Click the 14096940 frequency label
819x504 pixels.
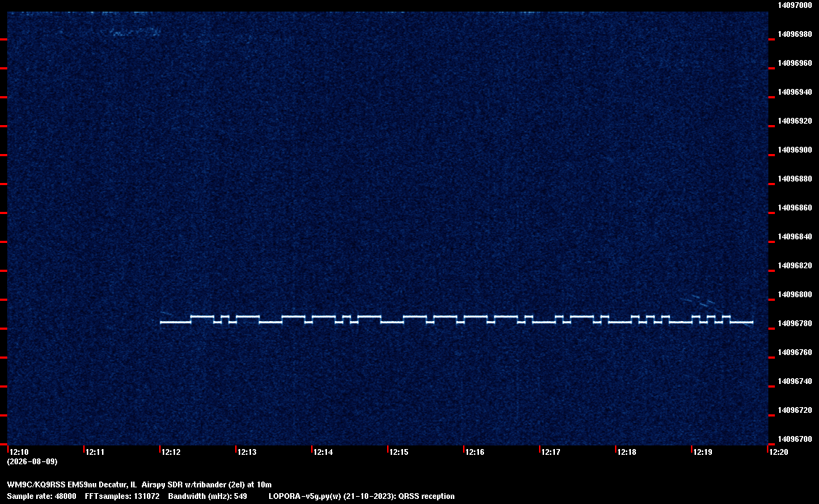(x=794, y=92)
